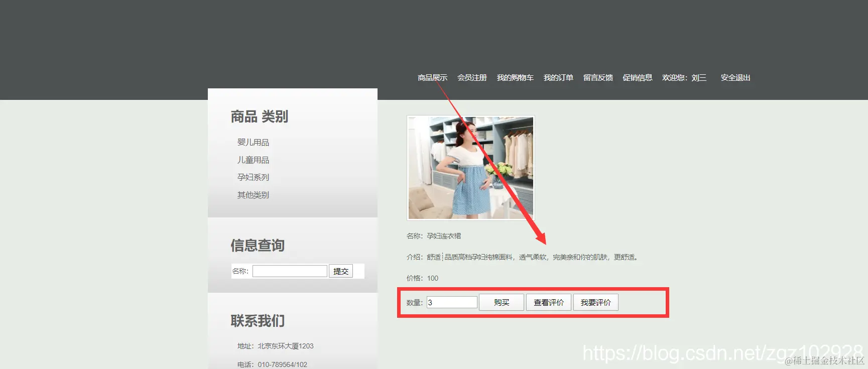The width and height of the screenshot is (868, 369).
Task: Click the 购买 purchase button
Action: pyautogui.click(x=502, y=302)
